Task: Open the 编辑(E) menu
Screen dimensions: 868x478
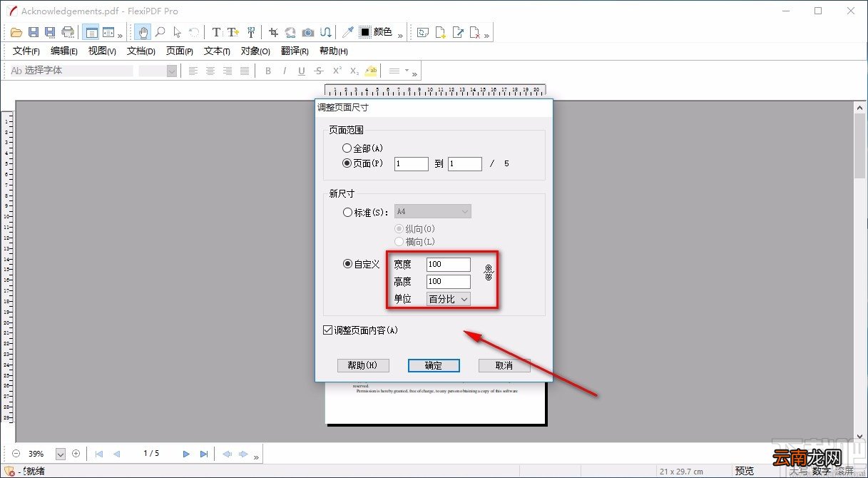Action: tap(64, 51)
